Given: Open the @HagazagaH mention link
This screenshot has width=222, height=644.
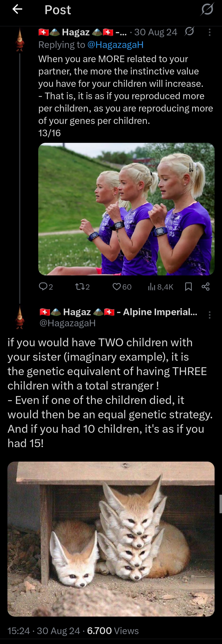Looking at the screenshot, I should point(115,45).
